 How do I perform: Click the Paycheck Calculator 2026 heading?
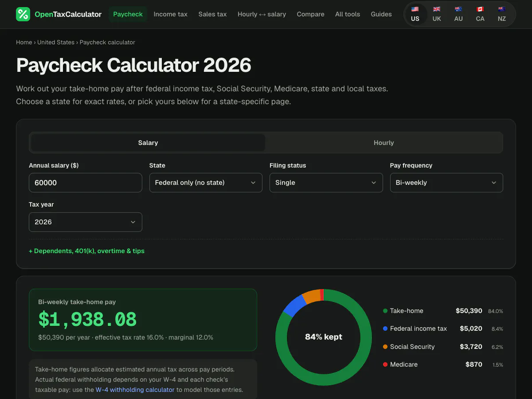[x=134, y=65]
